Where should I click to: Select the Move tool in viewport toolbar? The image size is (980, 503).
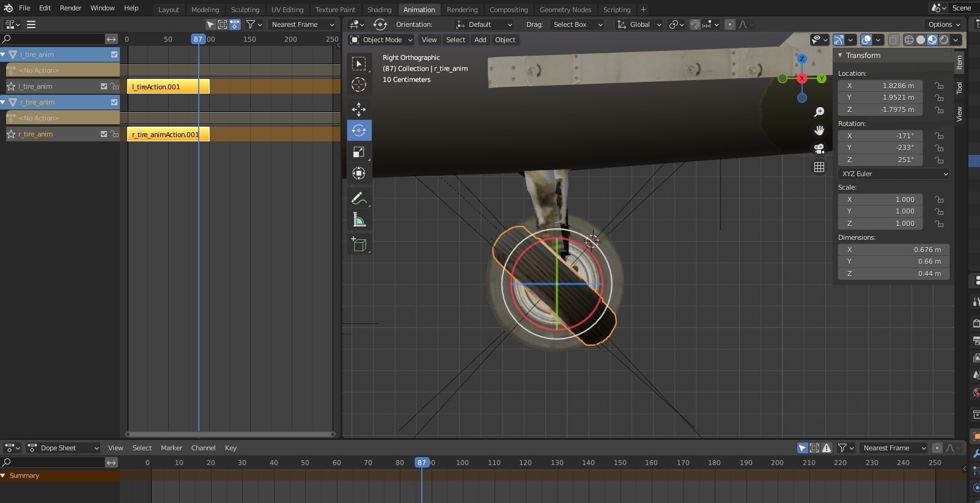point(359,110)
